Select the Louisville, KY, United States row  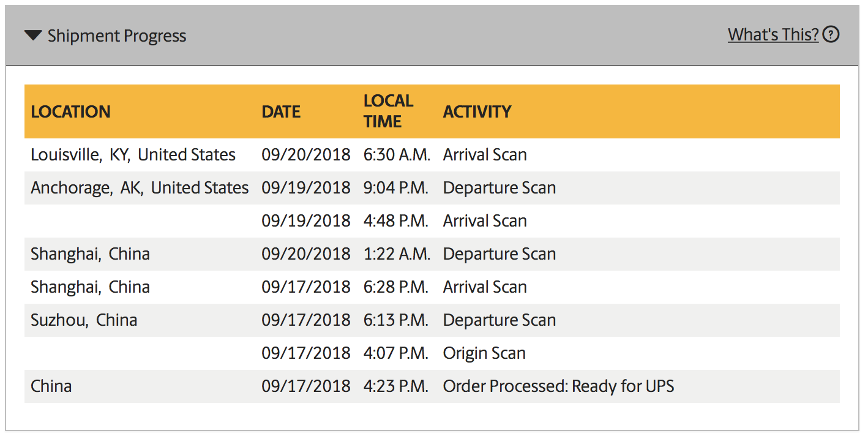(432, 155)
